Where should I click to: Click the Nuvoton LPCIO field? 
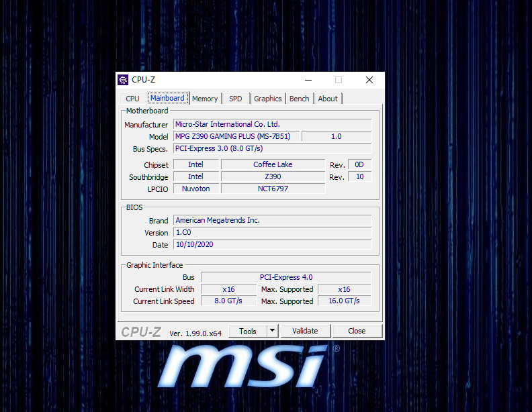[196, 189]
